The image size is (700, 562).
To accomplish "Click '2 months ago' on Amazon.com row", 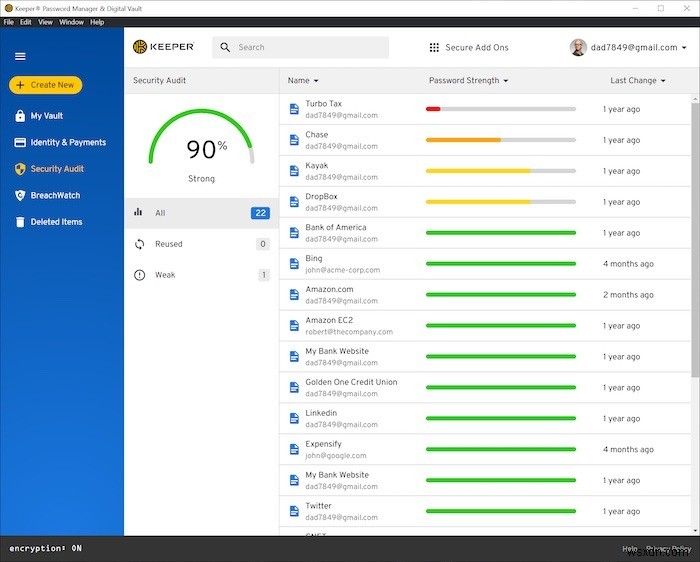I will click(628, 295).
